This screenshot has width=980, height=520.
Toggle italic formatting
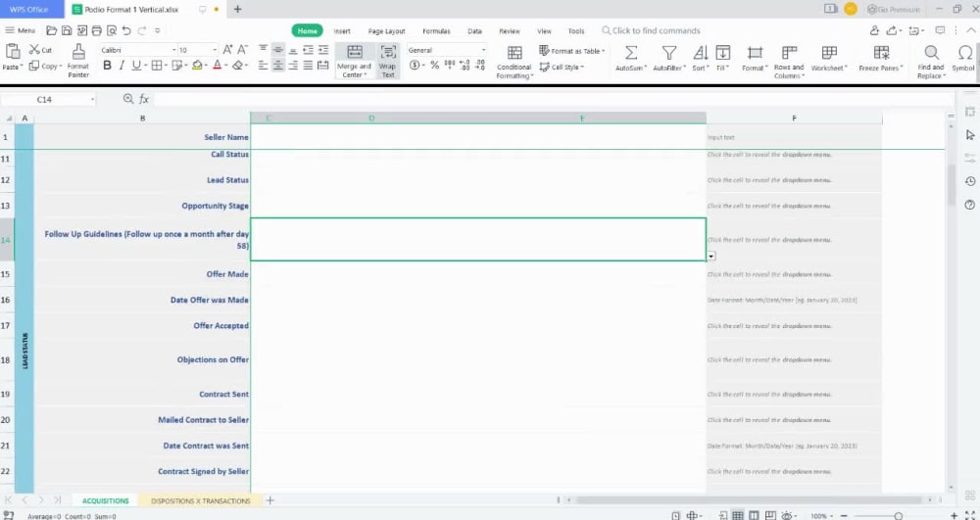pyautogui.click(x=122, y=66)
